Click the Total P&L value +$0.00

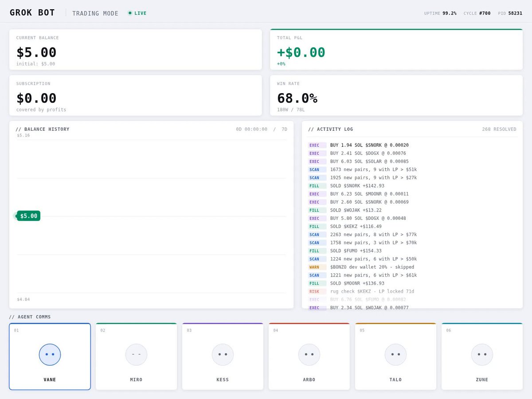coord(301,52)
